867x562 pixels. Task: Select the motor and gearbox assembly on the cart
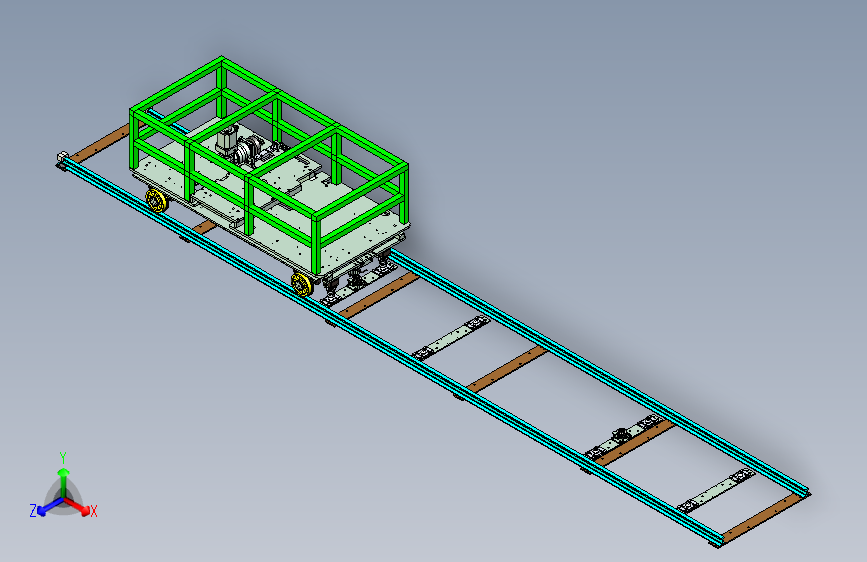242,146
